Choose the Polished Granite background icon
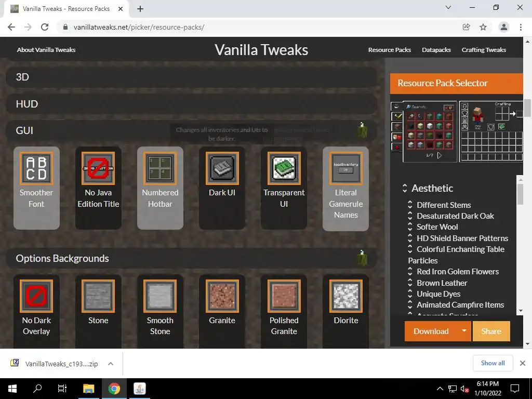This screenshot has height=399, width=532. coord(284,296)
